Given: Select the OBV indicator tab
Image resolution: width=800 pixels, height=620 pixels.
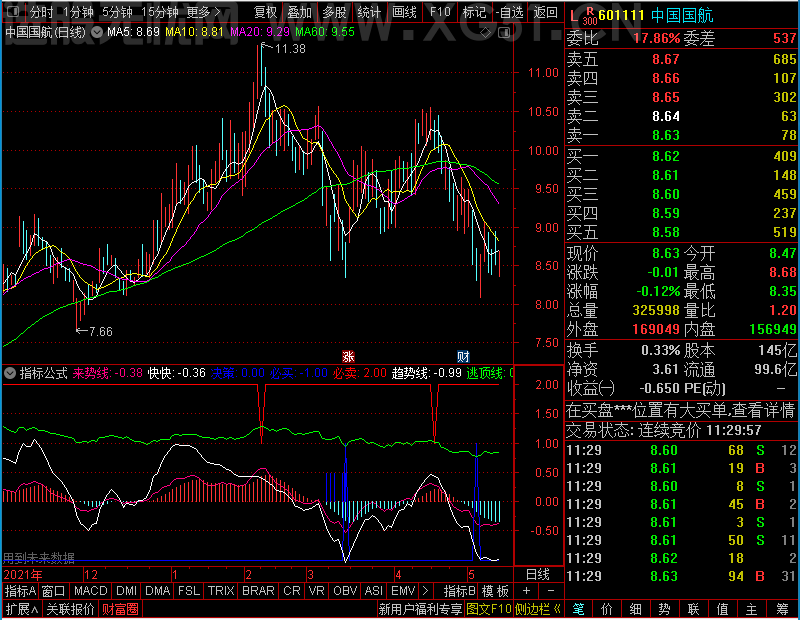Looking at the screenshot, I should click(x=345, y=591).
